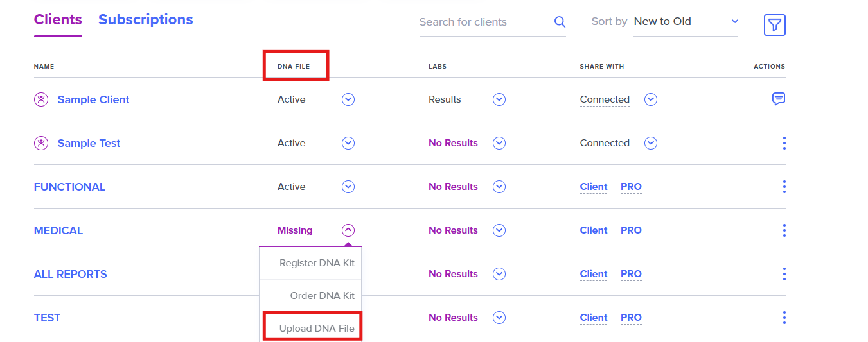Image resolution: width=868 pixels, height=342 pixels.
Task: Expand DNA file options for Sample Client
Action: point(348,99)
